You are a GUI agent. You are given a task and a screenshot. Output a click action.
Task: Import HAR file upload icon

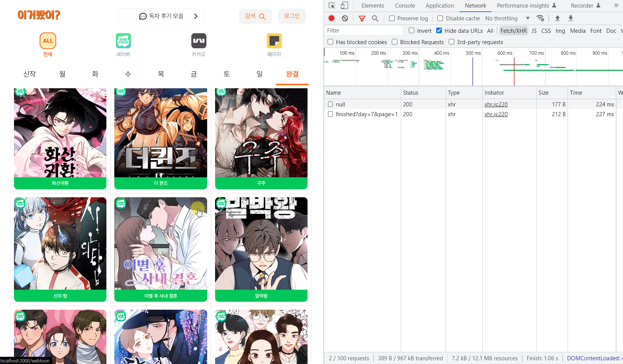pyautogui.click(x=557, y=18)
